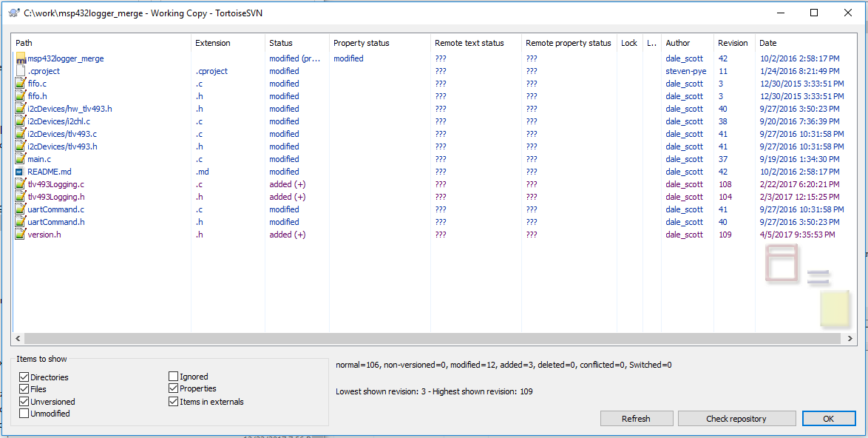Click the .cproject blank file icon
Viewport: 868px width, 438px height.
(21, 71)
